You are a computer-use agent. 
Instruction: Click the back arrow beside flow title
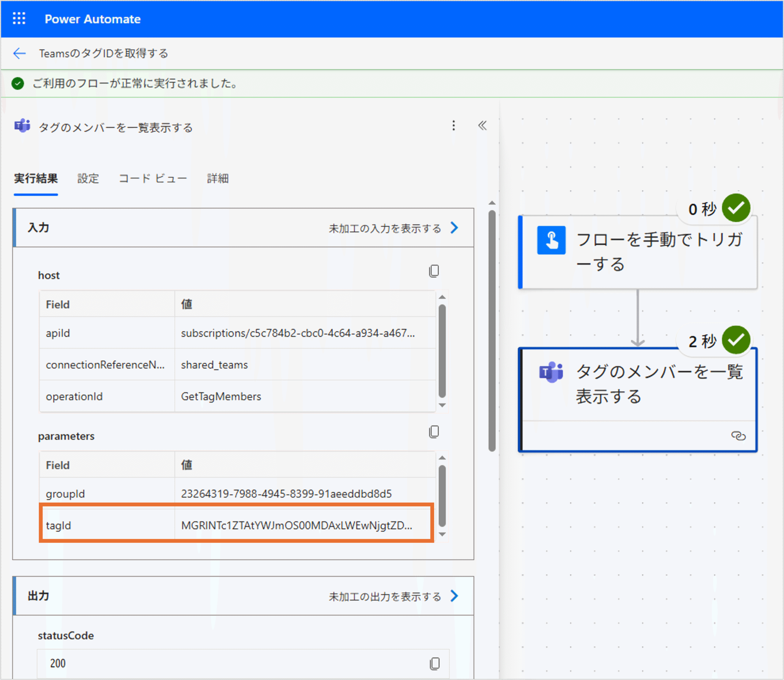coord(19,54)
